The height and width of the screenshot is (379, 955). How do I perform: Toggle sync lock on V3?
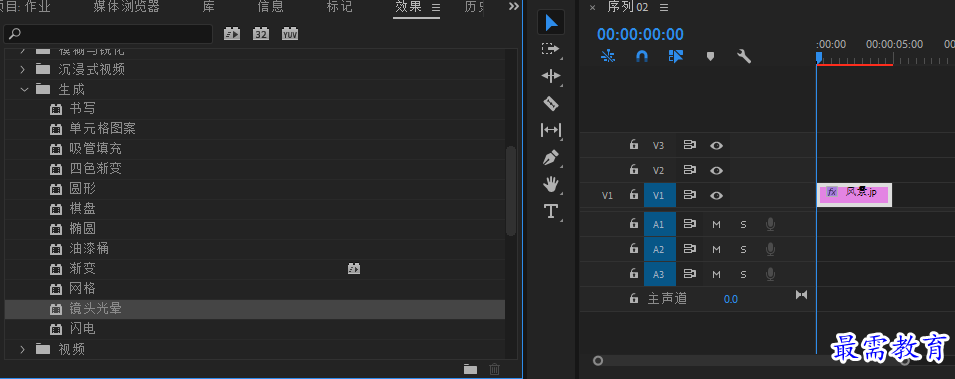tap(689, 145)
